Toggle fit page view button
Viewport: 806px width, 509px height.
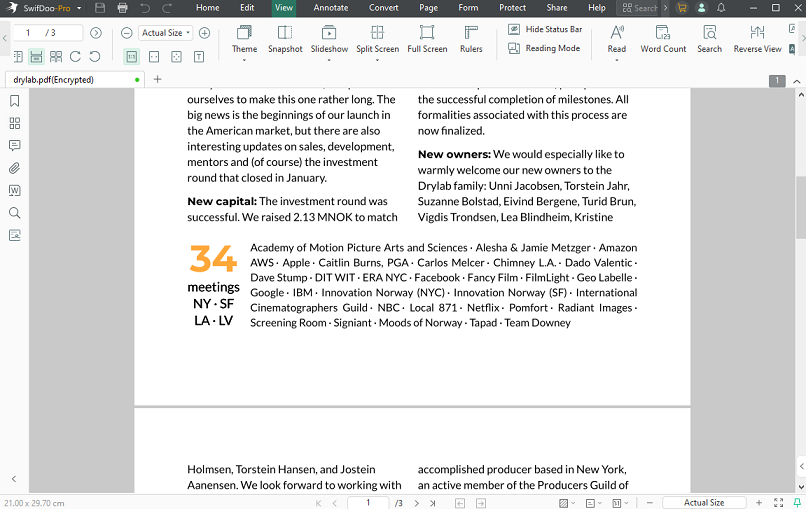tap(176, 57)
